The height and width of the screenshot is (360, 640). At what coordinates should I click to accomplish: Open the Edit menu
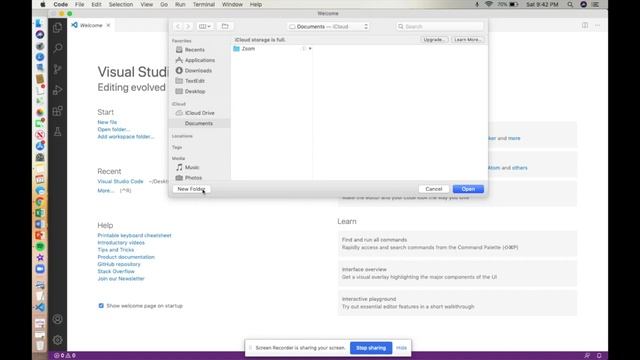[96, 4]
